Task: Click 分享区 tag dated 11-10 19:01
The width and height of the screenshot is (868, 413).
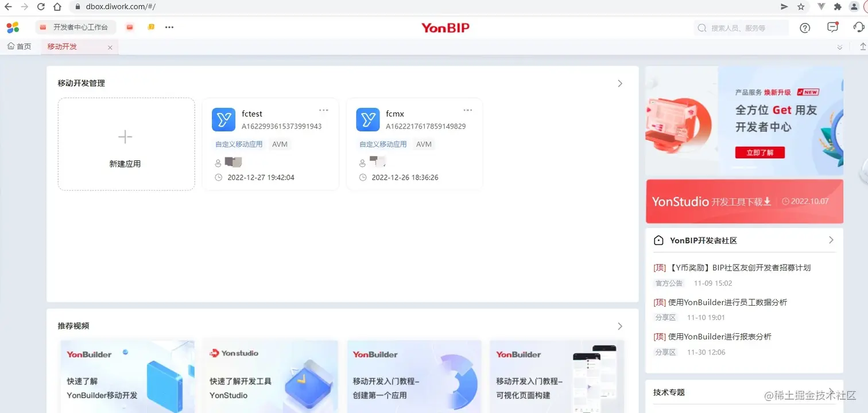Action: [x=665, y=318]
